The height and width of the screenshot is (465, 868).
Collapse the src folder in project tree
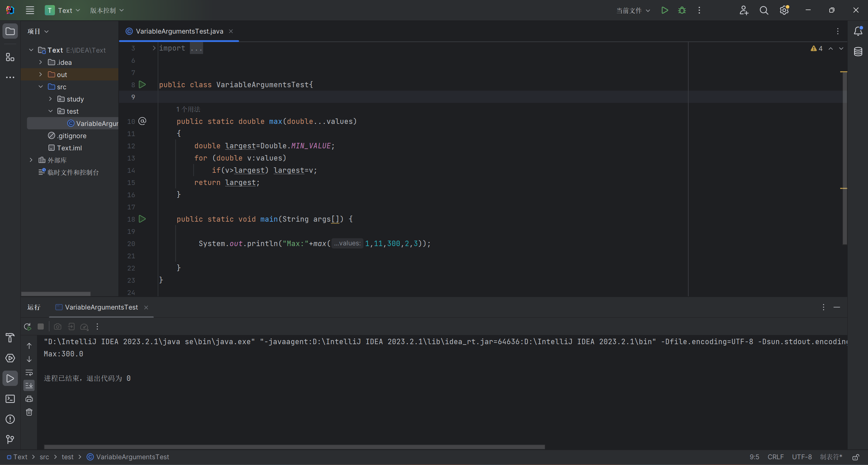41,87
